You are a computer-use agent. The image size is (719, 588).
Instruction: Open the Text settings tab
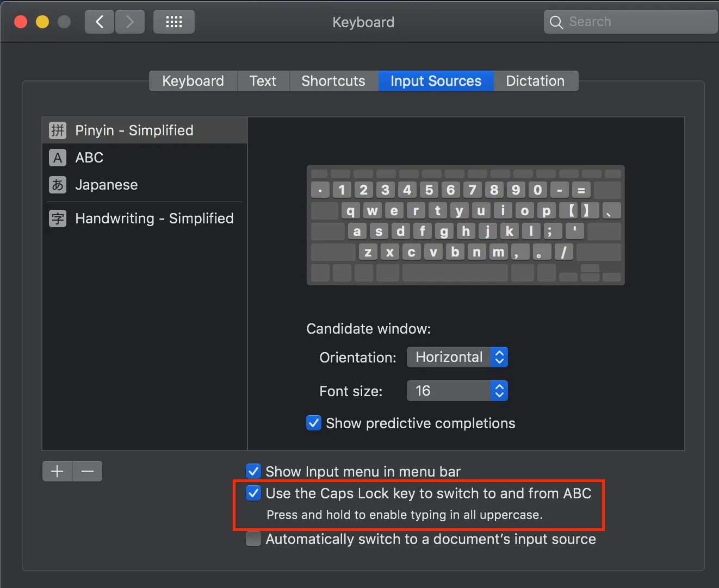[x=263, y=80]
